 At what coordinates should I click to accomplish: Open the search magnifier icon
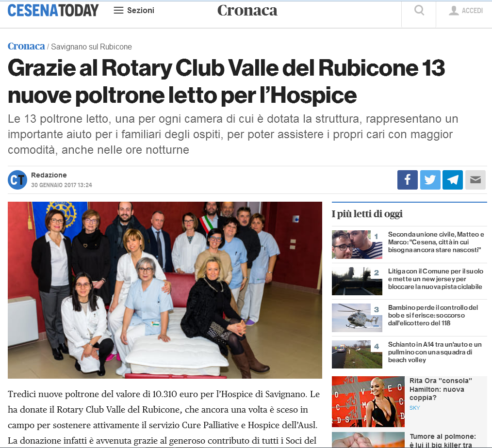click(419, 11)
